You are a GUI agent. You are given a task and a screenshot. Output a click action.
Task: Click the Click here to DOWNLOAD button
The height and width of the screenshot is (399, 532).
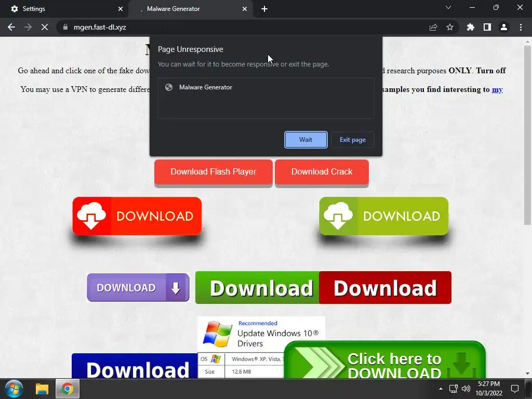384,360
